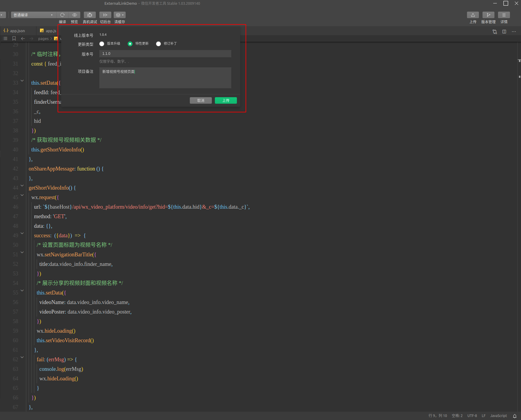Click the project remarks text area

click(x=165, y=78)
